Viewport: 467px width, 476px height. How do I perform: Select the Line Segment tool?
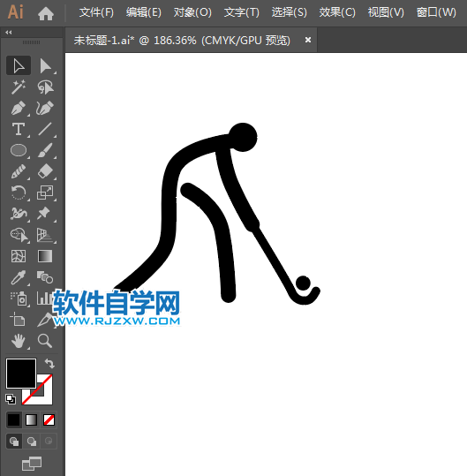tap(45, 129)
